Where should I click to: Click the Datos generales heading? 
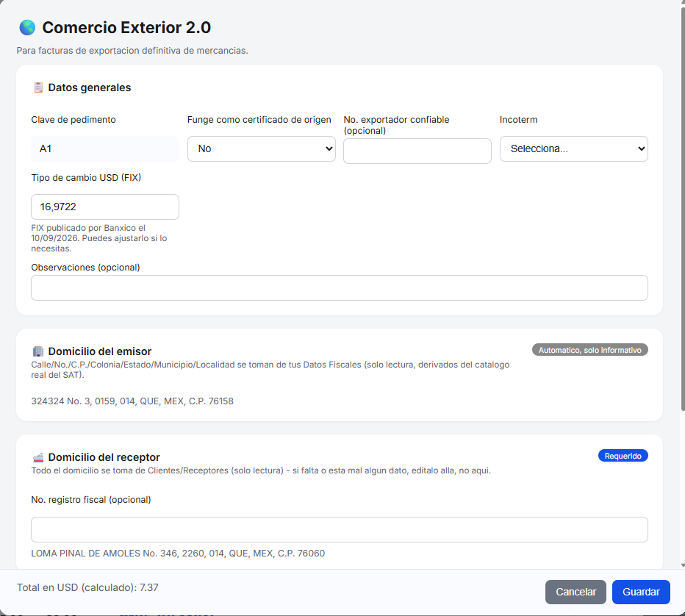(x=90, y=87)
